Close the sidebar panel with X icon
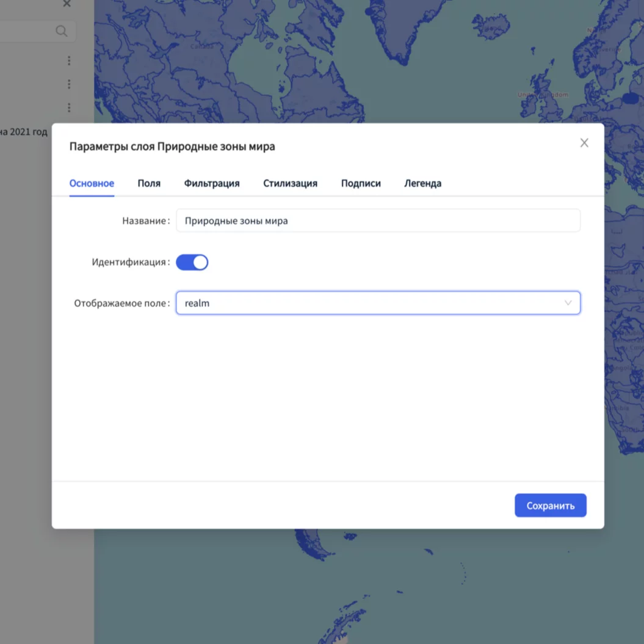Screen dimensions: 644x644 pos(67,4)
